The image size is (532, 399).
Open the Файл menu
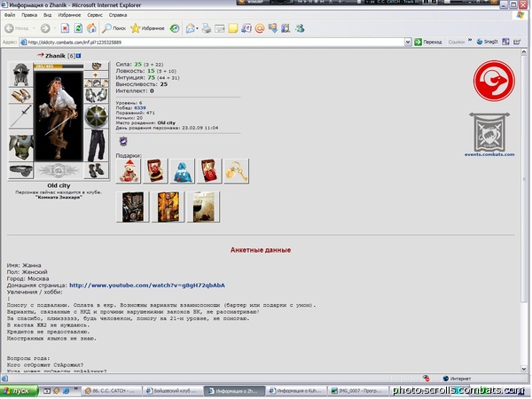coord(10,15)
